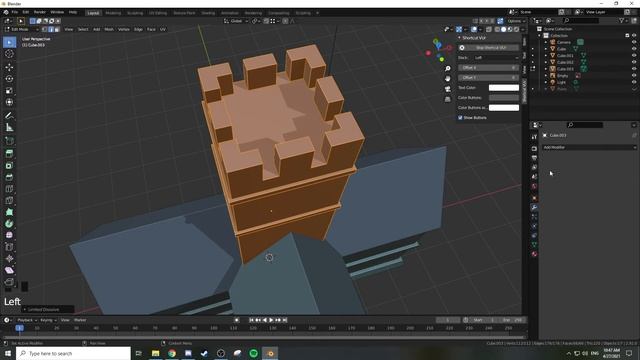
Task: Open the File menu
Action: (15, 12)
